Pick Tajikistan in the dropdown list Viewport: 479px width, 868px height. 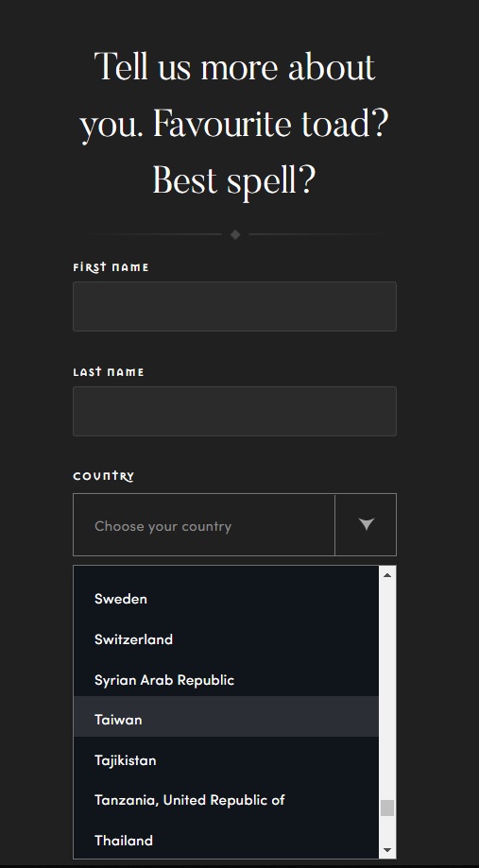click(226, 760)
